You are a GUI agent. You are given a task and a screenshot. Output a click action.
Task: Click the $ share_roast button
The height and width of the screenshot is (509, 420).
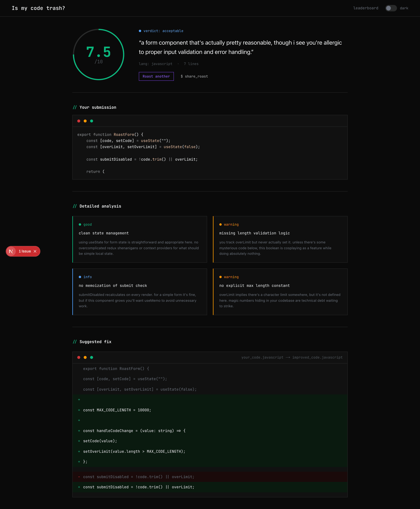tap(194, 76)
